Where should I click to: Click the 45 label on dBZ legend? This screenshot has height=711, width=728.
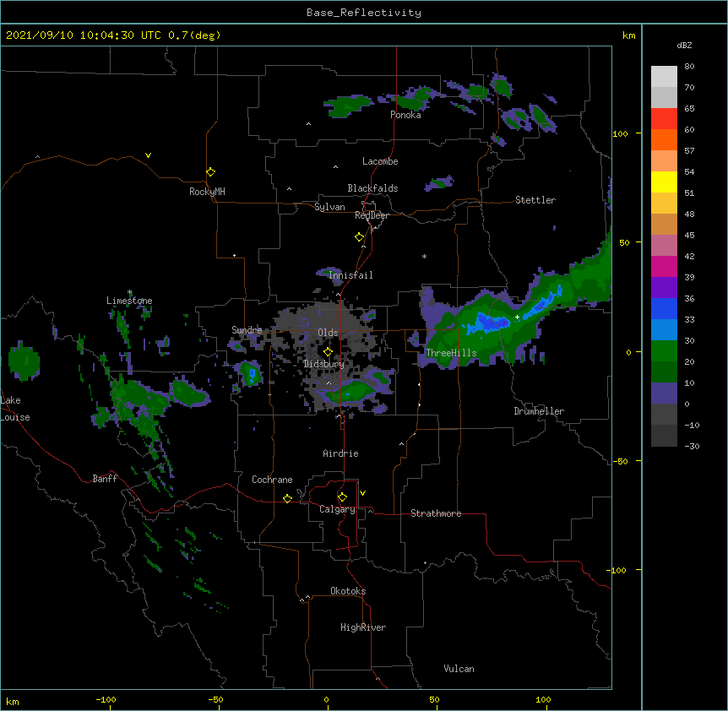689,236
